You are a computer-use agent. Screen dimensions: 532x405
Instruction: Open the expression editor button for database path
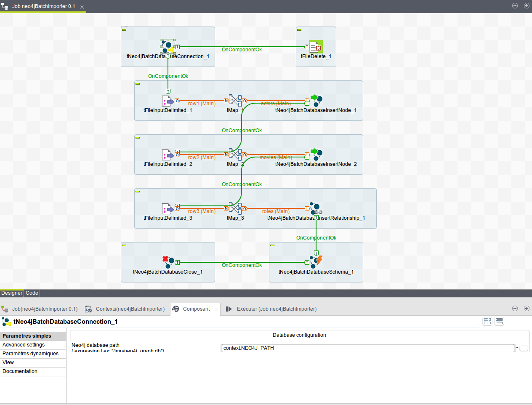tap(524, 348)
